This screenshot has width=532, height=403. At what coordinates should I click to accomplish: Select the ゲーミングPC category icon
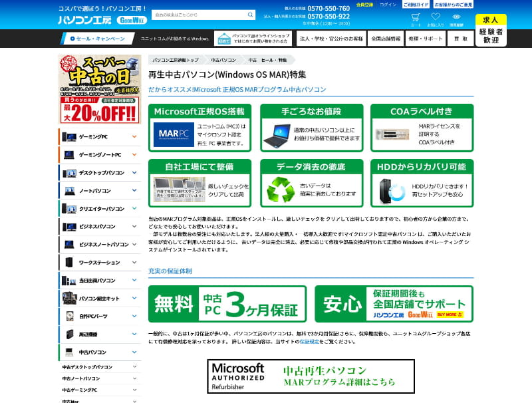click(70, 138)
